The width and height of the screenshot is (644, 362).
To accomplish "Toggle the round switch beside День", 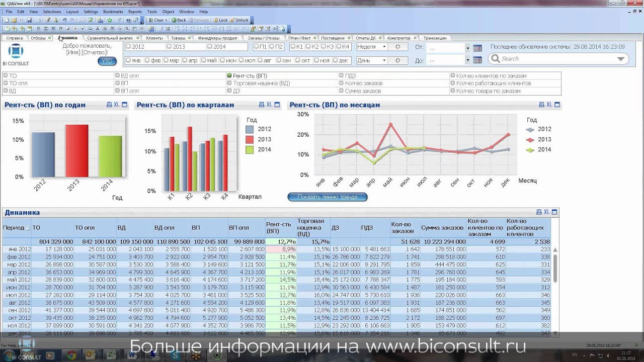I will pos(397,60).
